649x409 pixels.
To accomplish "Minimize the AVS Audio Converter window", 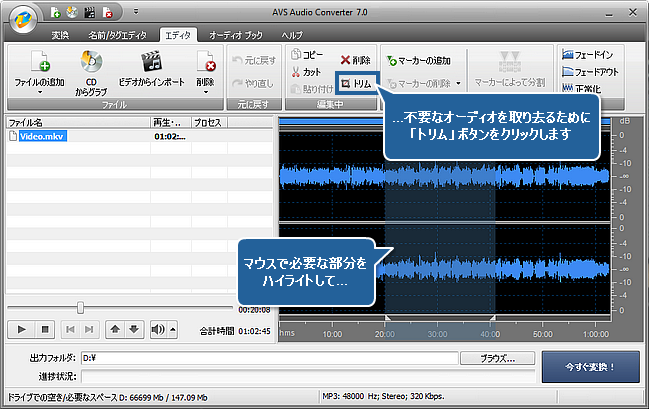I will 609,13.
